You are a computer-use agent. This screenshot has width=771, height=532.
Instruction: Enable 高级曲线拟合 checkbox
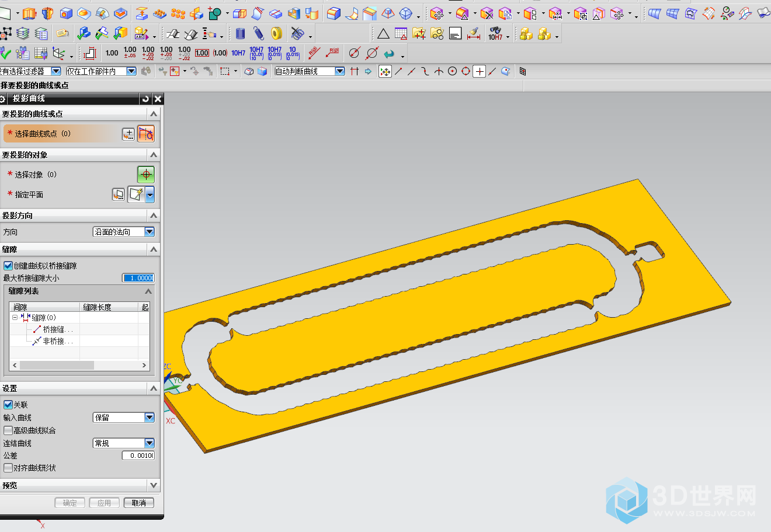coord(8,430)
